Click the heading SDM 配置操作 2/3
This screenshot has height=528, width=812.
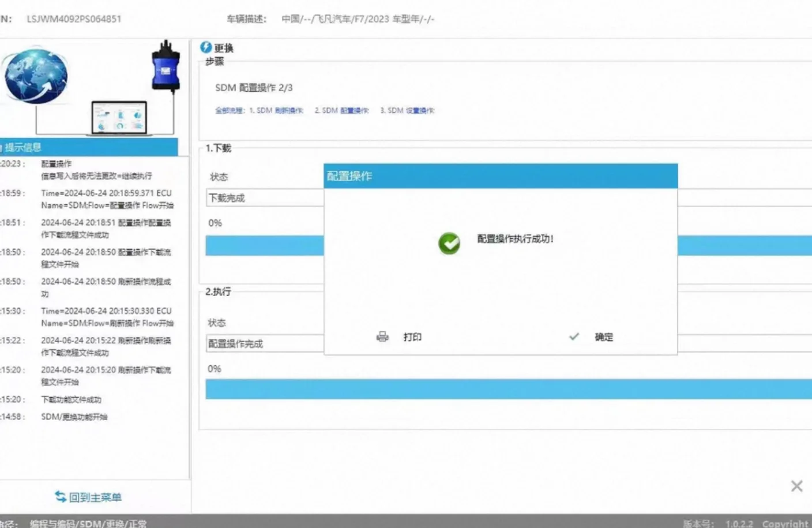254,88
